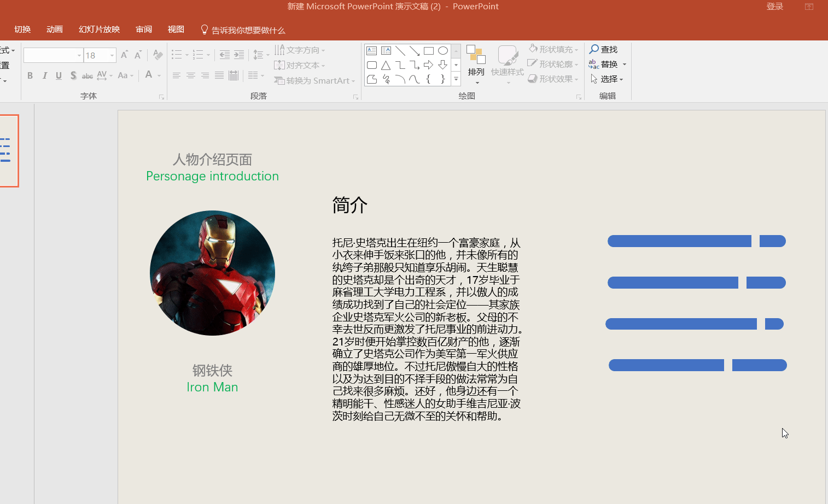Open the 切换 ribbon tab

[x=22, y=30]
